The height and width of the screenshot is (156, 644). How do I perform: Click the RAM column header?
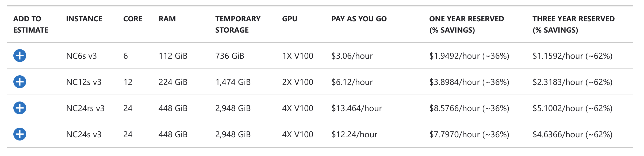pyautogui.click(x=167, y=19)
